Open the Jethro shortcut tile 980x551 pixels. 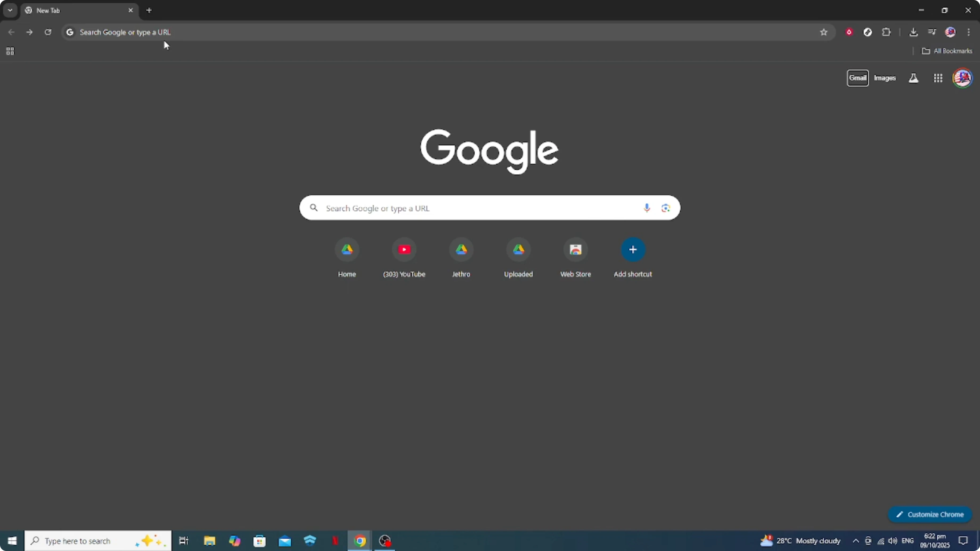(461, 250)
